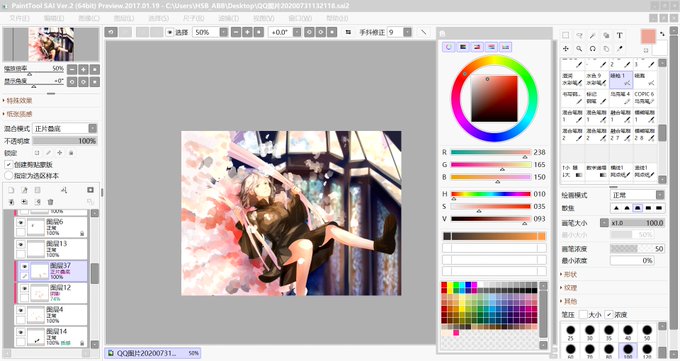
Task: Show the RGB sliders panel
Action: pos(463,47)
